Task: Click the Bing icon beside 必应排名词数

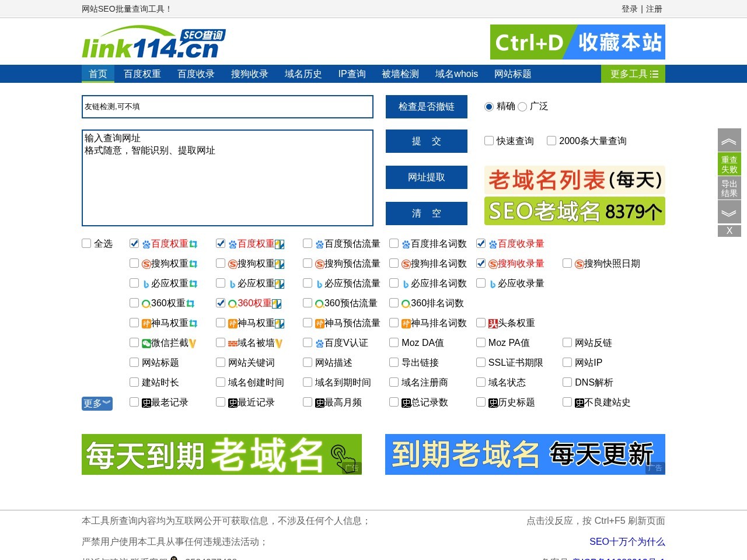Action: [x=406, y=284]
